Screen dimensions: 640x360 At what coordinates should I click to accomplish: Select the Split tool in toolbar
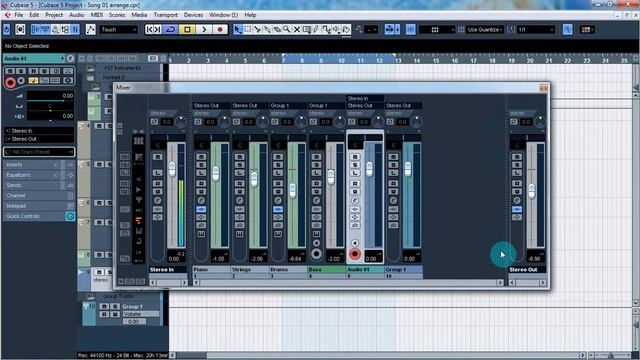click(x=258, y=29)
